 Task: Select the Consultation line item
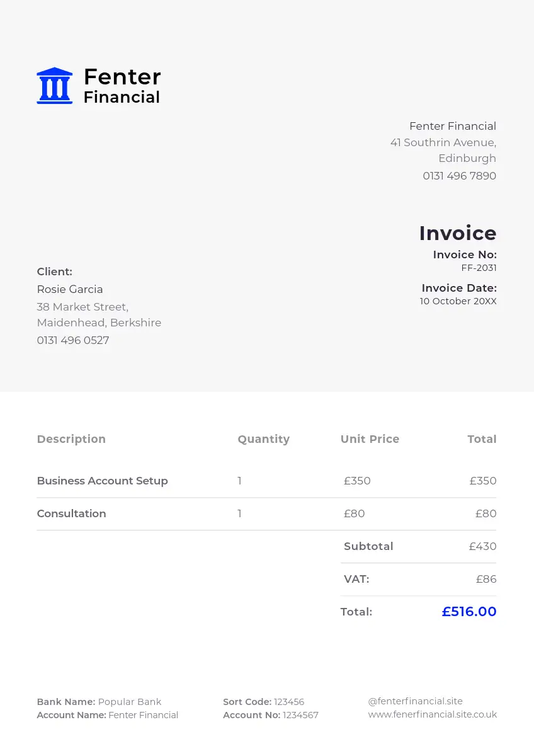[x=72, y=513]
